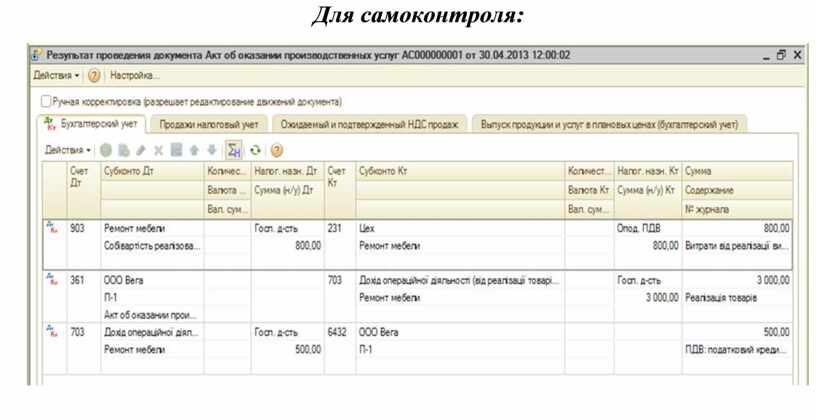Click the Собівартість реалізова... cell

152,246
